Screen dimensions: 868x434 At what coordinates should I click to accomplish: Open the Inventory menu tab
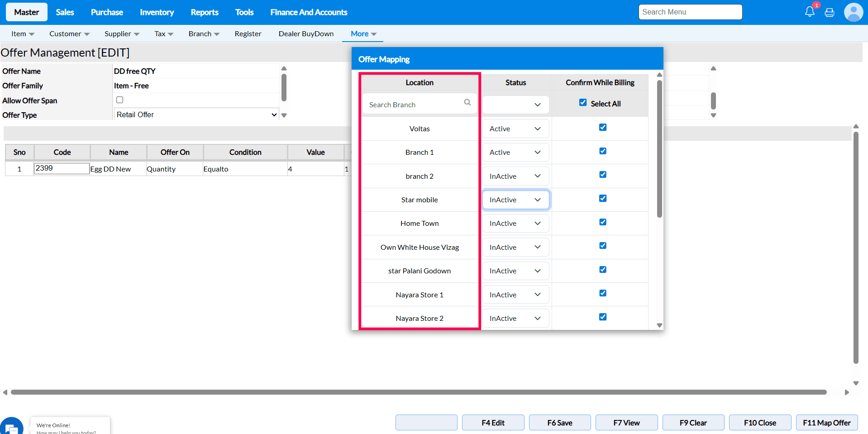[157, 12]
